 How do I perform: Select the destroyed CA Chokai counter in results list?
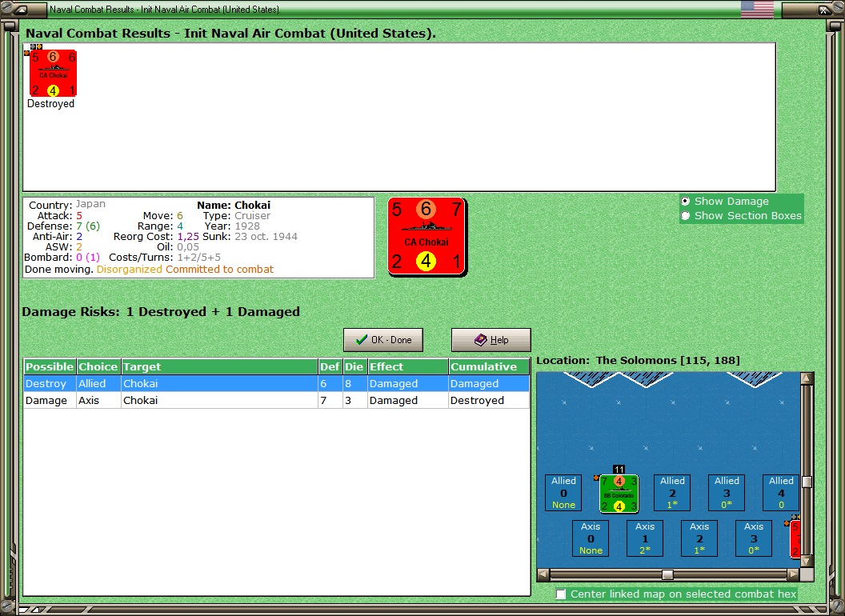(x=53, y=74)
